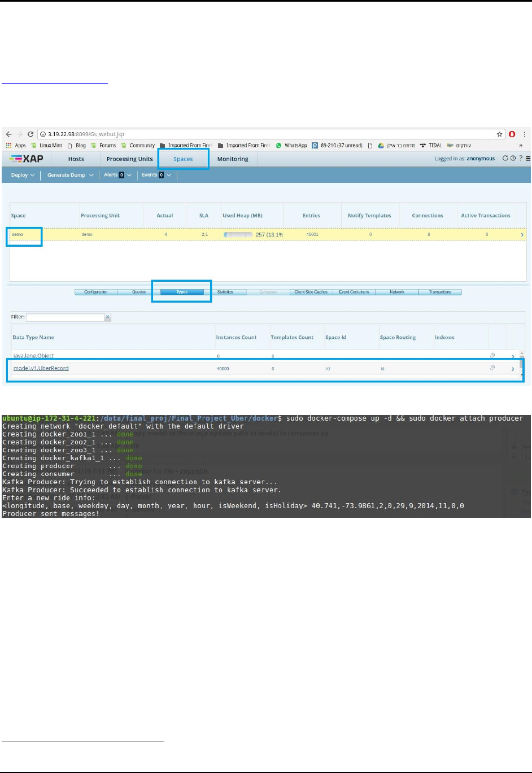Viewport: 532px width, 773px height.
Task: Open Community bookmark
Action: (138, 145)
